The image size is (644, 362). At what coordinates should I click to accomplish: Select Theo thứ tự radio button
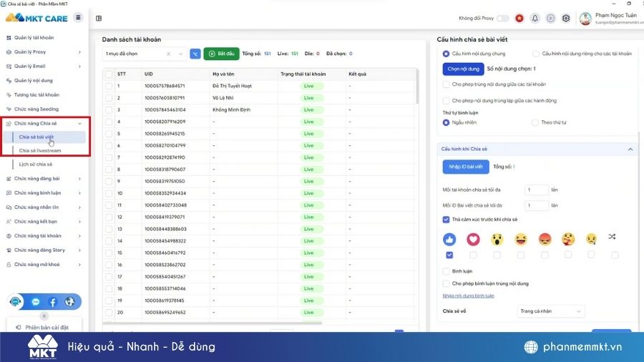pyautogui.click(x=535, y=122)
